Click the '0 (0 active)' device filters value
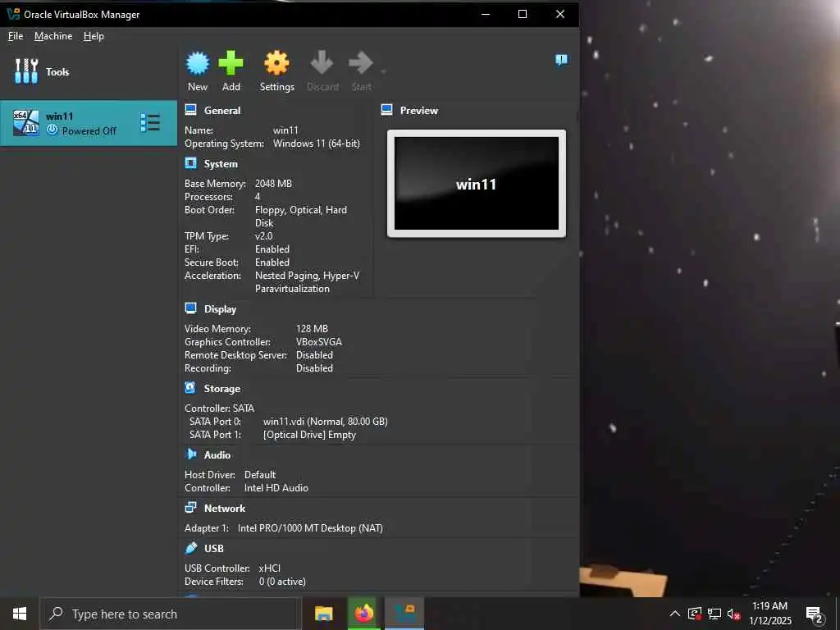This screenshot has height=630, width=840. point(282,582)
